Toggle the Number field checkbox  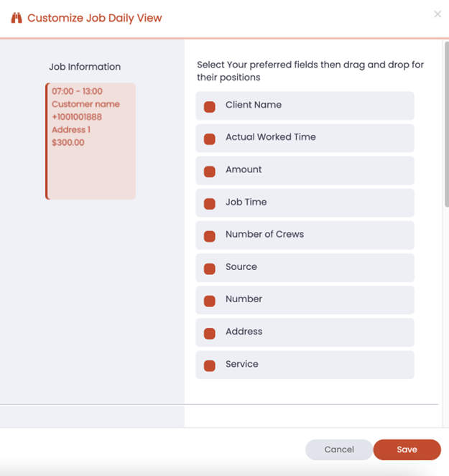pos(210,301)
